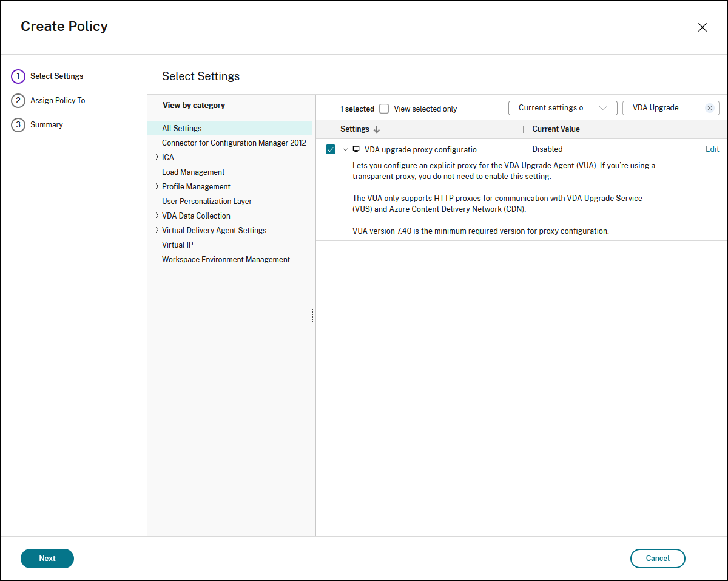Click the step 2 circle icon
This screenshot has height=581, width=728.
(18, 101)
